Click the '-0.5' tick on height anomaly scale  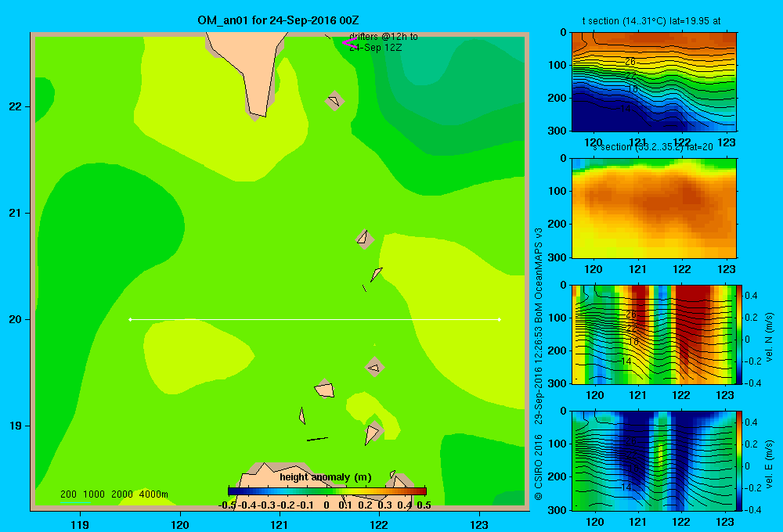(227, 505)
